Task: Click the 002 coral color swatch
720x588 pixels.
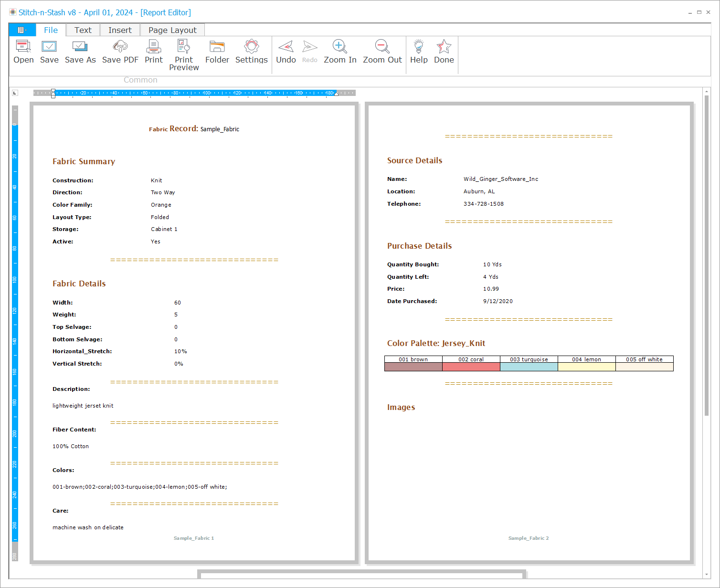Action: (471, 367)
